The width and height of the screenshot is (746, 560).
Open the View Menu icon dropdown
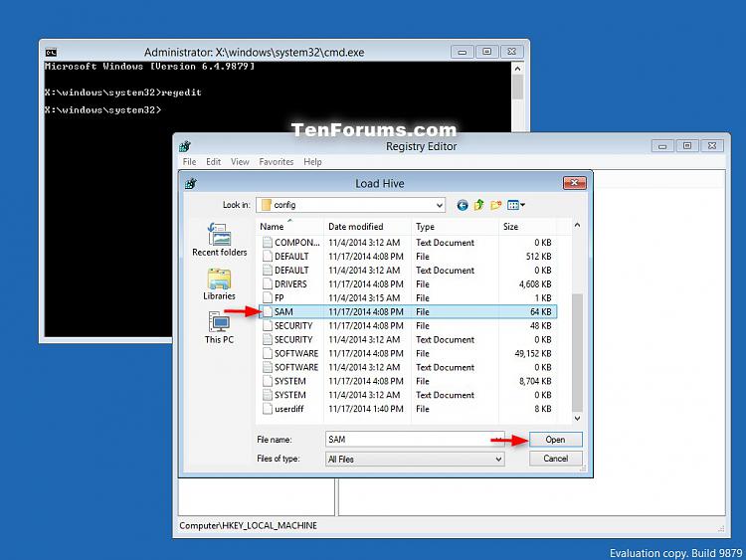(x=516, y=205)
